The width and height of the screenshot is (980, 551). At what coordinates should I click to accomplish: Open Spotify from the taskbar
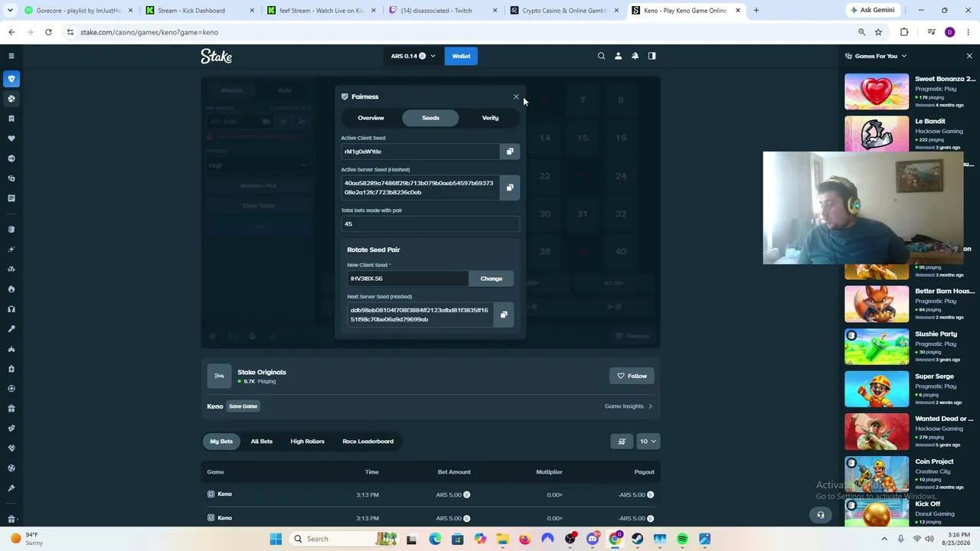pyautogui.click(x=682, y=539)
